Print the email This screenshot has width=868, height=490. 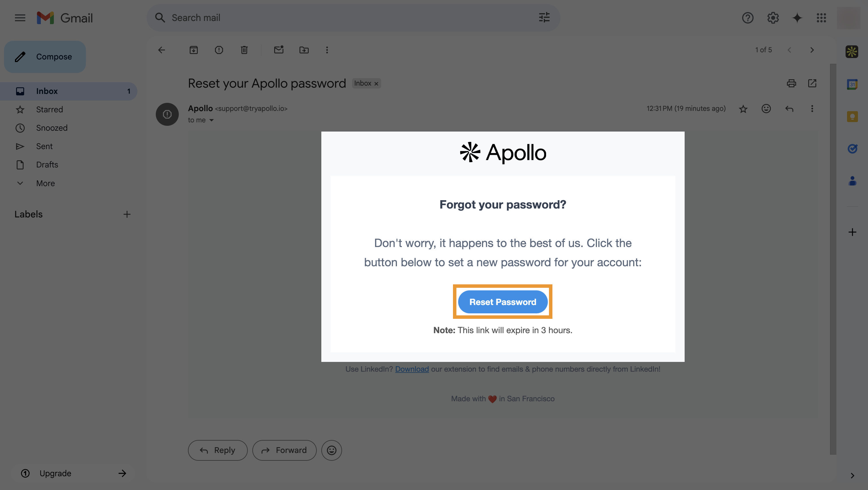click(792, 83)
